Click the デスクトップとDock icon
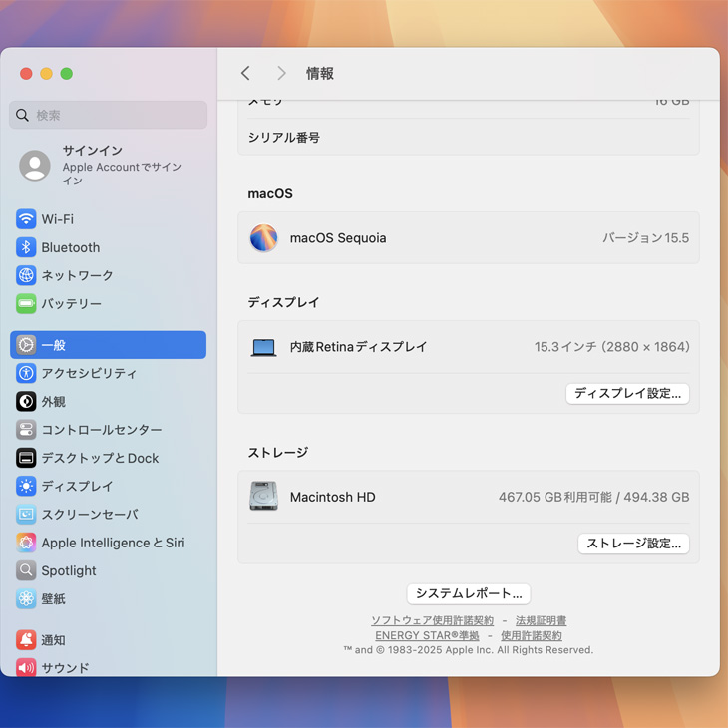Viewport: 728px width, 728px height. click(26, 458)
